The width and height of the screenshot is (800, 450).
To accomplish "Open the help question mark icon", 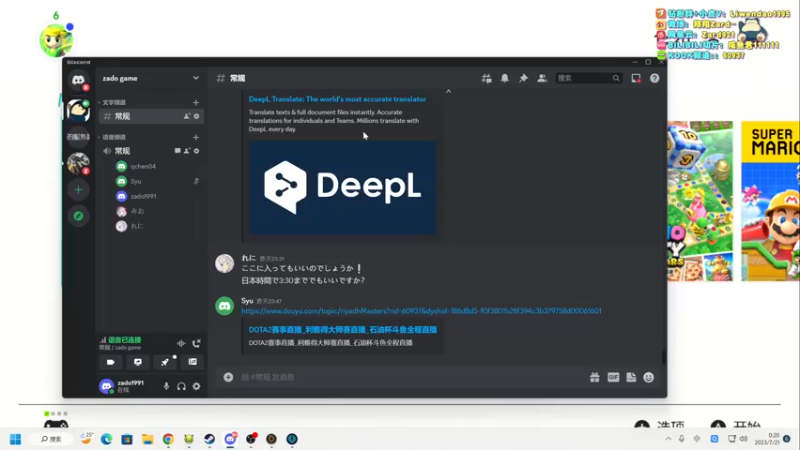I will pyautogui.click(x=655, y=78).
